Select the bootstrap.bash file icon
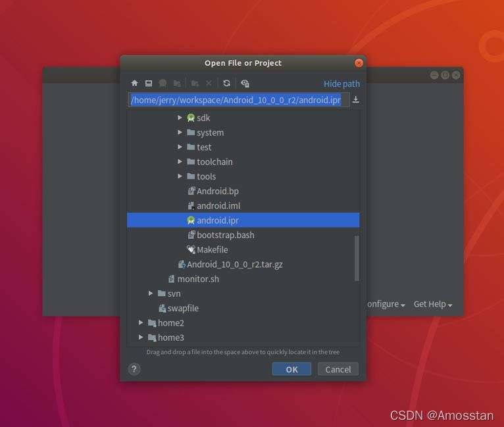The height and width of the screenshot is (427, 504). (191, 235)
